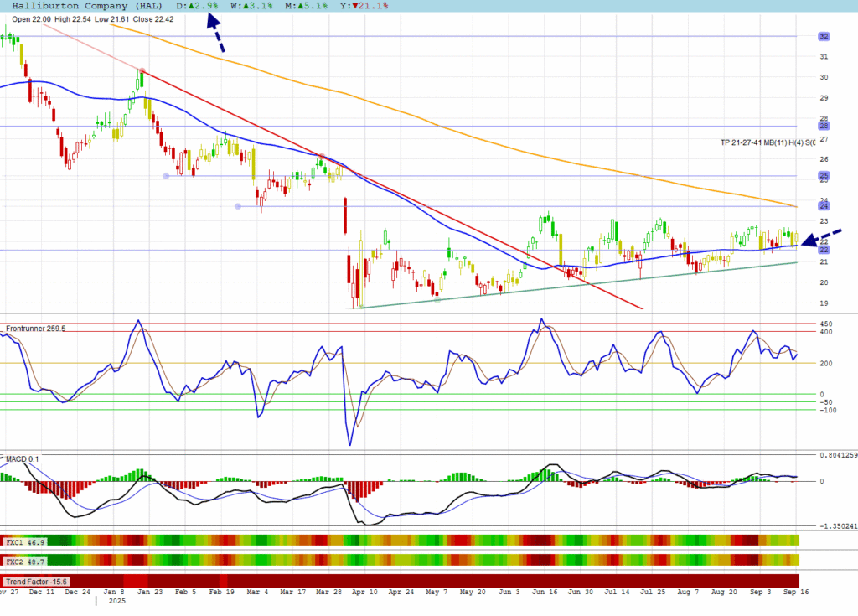858x616 pixels.
Task: Select the highlighted 22 price level tag
Action: (x=824, y=250)
